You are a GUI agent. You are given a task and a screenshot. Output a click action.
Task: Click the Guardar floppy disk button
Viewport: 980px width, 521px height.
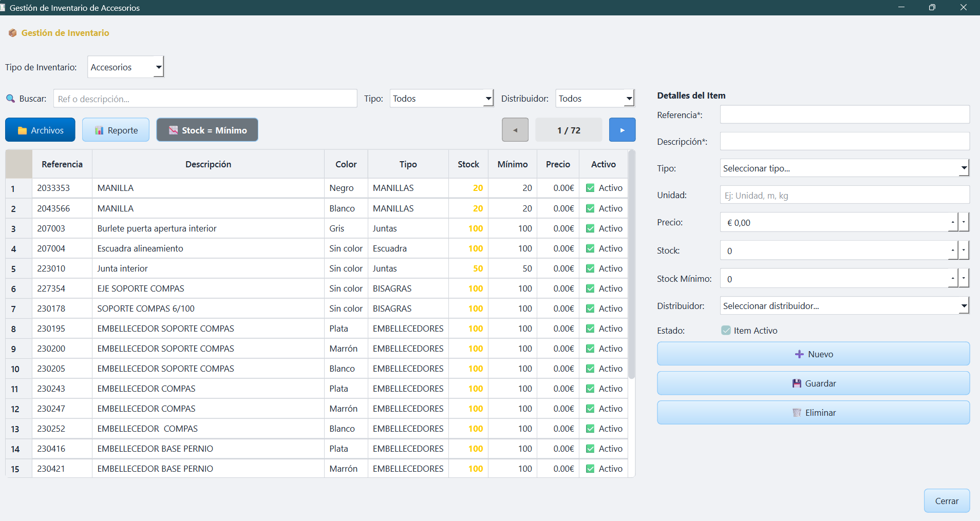813,383
